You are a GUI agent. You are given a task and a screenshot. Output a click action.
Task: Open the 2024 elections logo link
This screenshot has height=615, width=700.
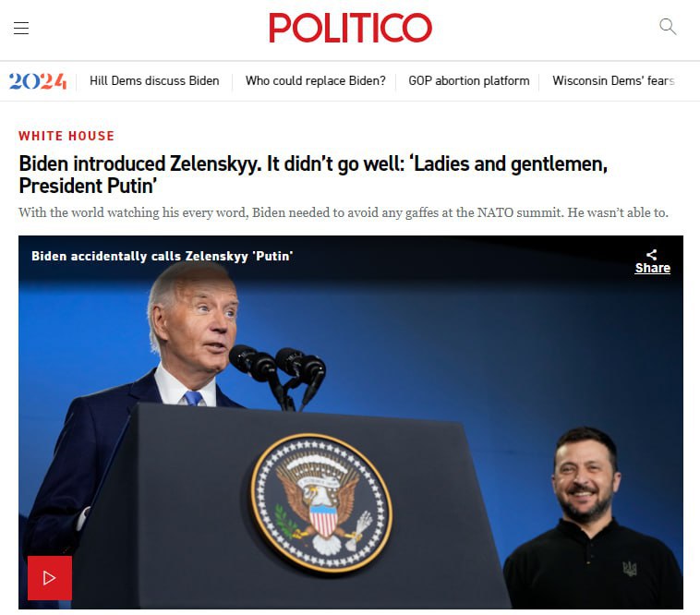click(x=38, y=81)
